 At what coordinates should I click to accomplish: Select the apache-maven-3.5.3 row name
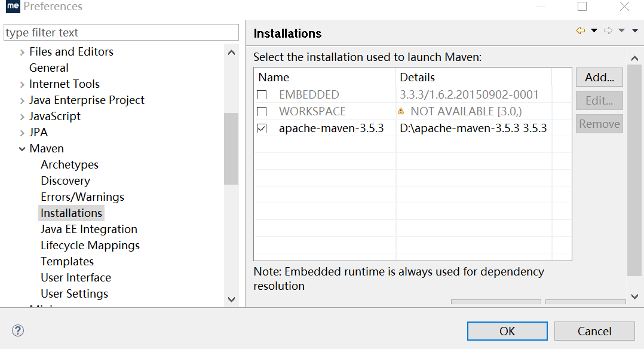[331, 128]
